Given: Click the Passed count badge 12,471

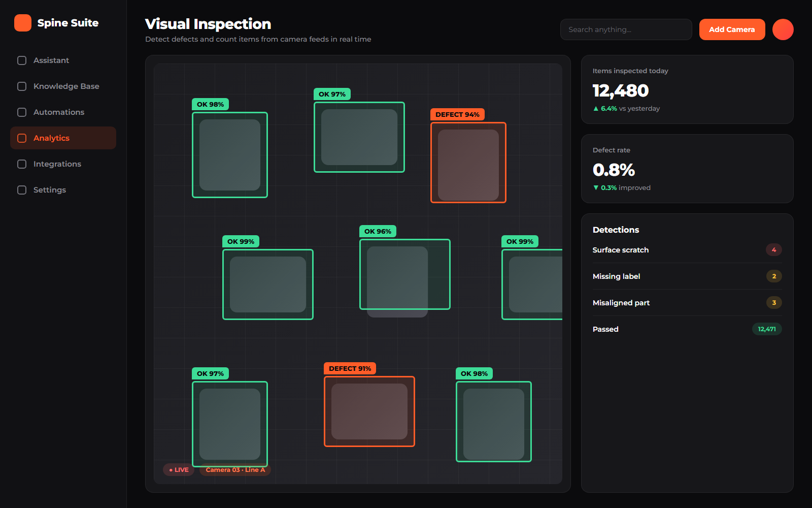Looking at the screenshot, I should 767,329.
